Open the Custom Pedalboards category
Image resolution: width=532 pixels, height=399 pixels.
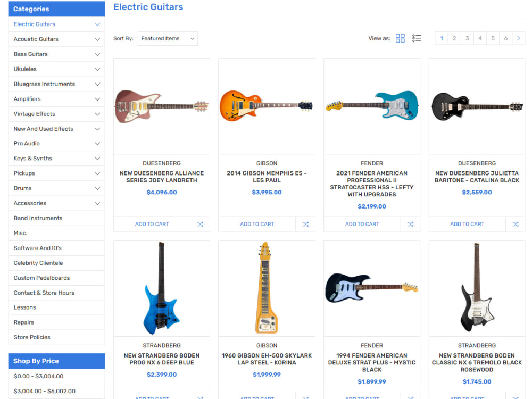pos(41,278)
